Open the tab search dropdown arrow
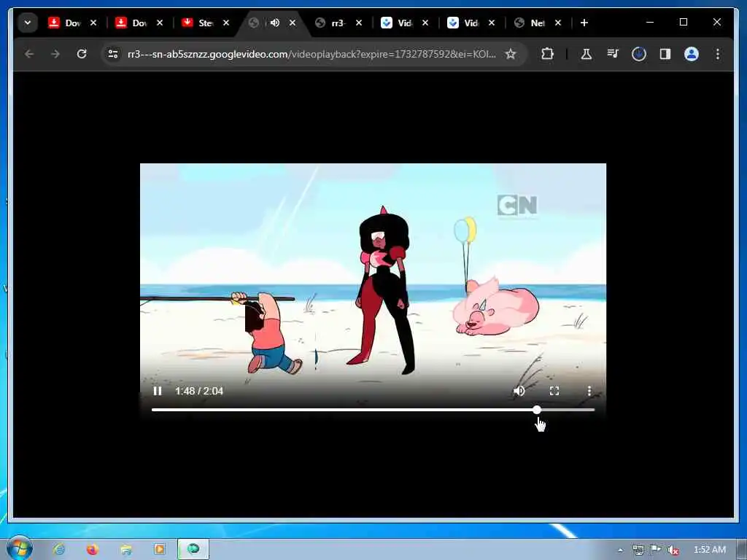This screenshot has height=560, width=747. click(x=28, y=23)
